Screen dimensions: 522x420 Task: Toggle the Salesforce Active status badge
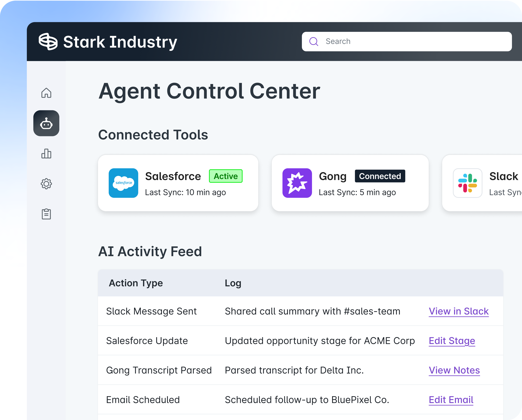[225, 176]
